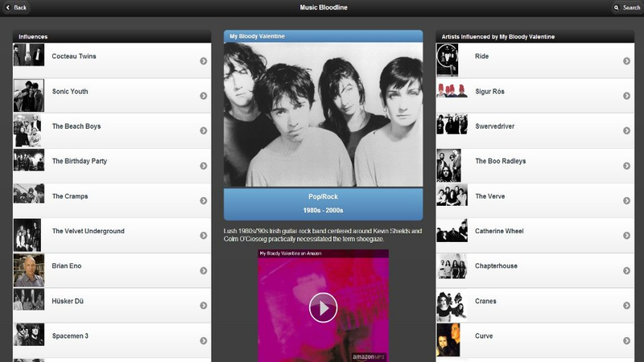Click 'The Boo Radleys' artist name

point(500,161)
